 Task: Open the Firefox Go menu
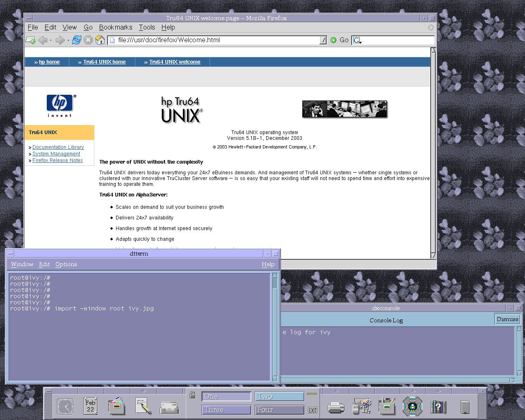(88, 27)
